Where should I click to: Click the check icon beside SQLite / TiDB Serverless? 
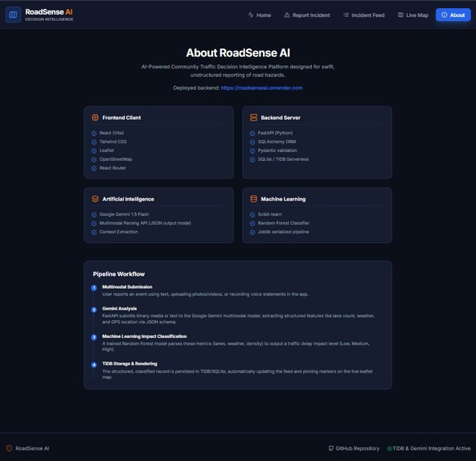click(x=252, y=159)
